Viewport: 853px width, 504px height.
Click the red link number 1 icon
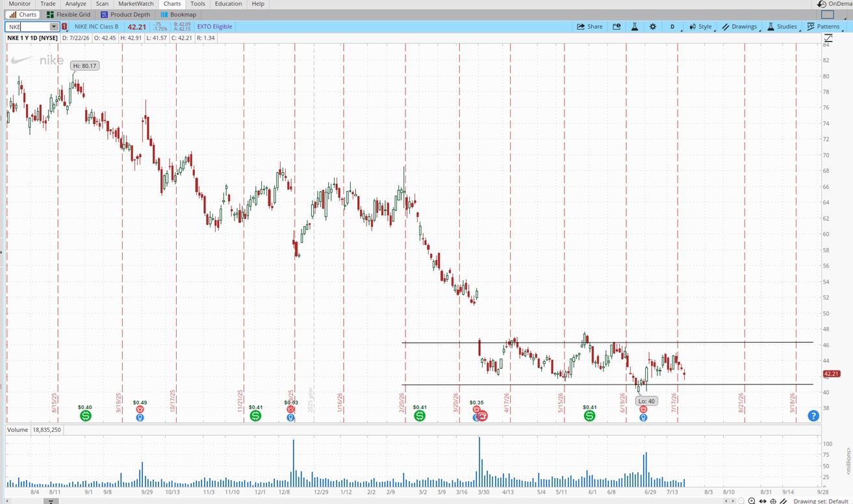point(64,27)
